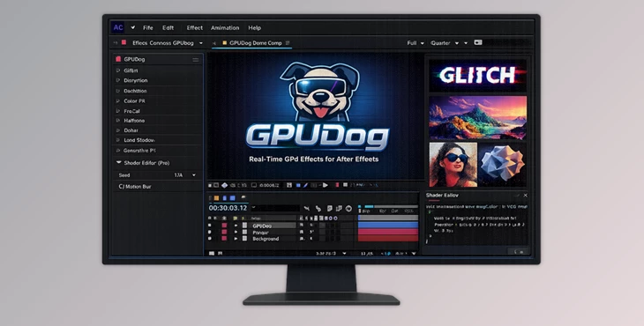
Task: Open the Help menu
Action: click(x=254, y=28)
